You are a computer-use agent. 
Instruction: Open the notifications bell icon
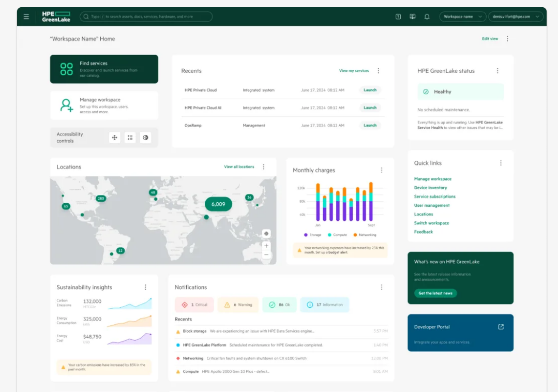click(427, 17)
